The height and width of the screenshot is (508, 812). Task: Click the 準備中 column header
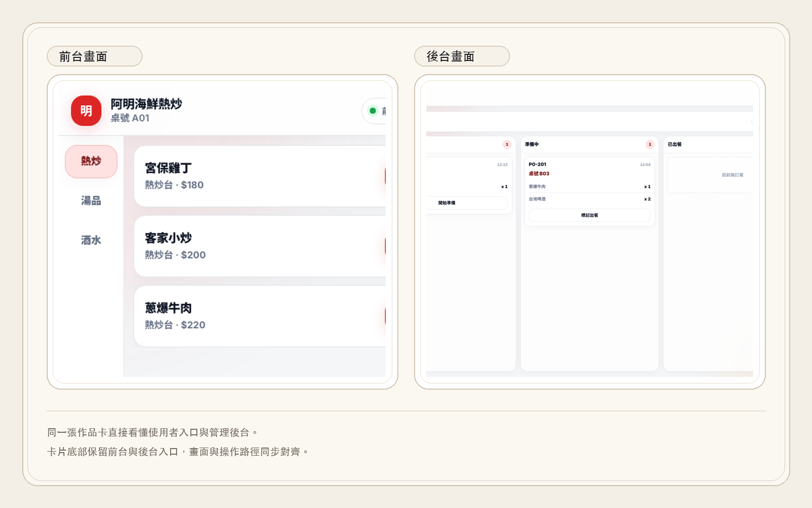[x=590, y=144]
